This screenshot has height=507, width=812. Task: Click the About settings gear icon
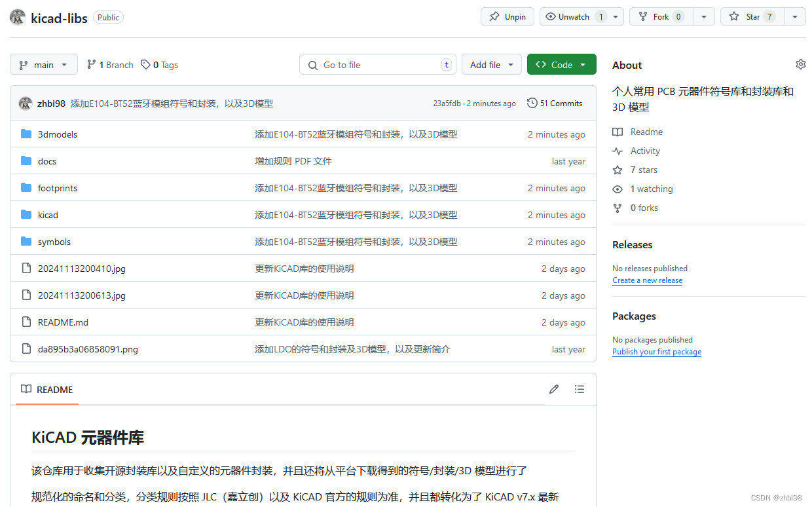(800, 64)
